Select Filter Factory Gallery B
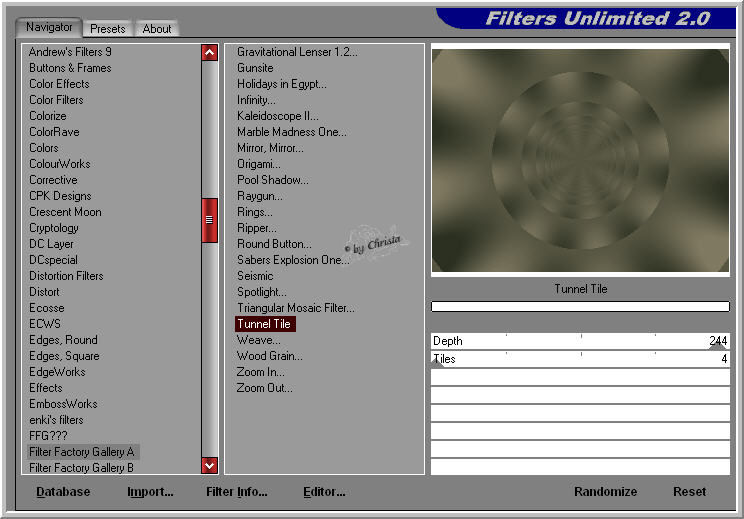The height and width of the screenshot is (519, 744). [x=81, y=468]
